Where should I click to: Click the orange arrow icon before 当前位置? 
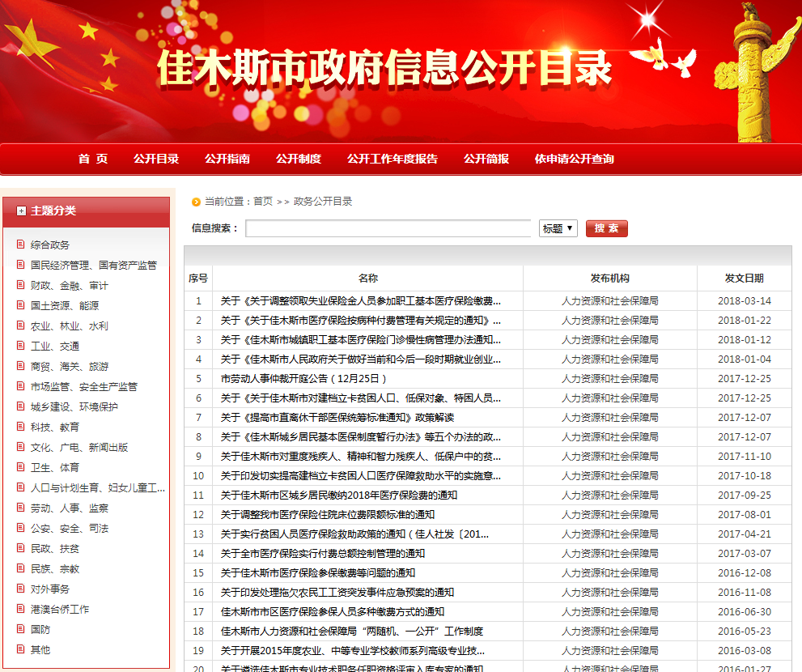click(196, 202)
